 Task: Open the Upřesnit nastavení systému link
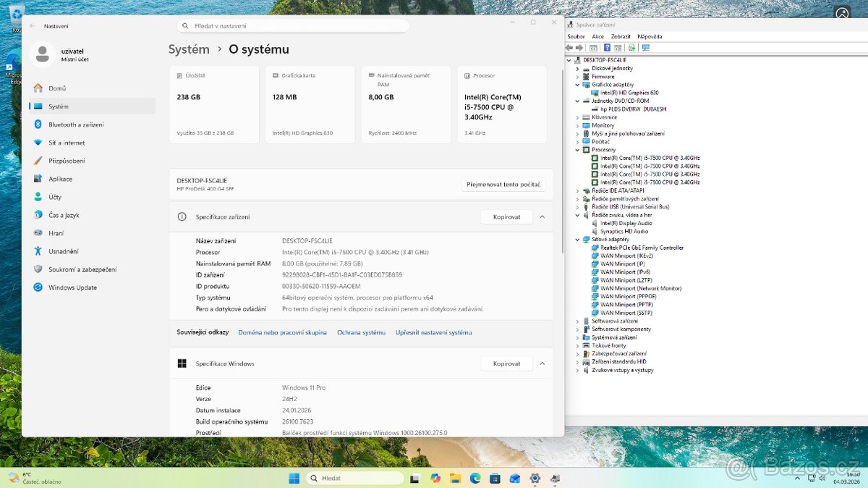point(433,332)
